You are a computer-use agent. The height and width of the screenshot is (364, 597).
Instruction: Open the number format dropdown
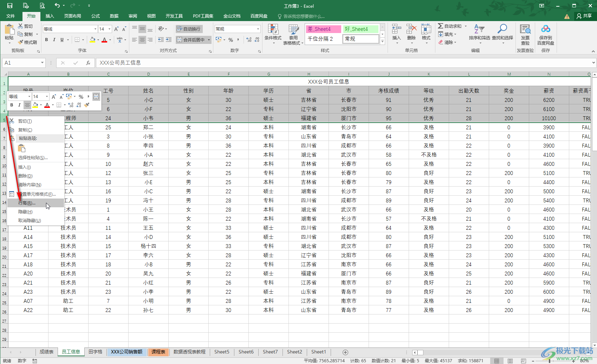point(258,29)
